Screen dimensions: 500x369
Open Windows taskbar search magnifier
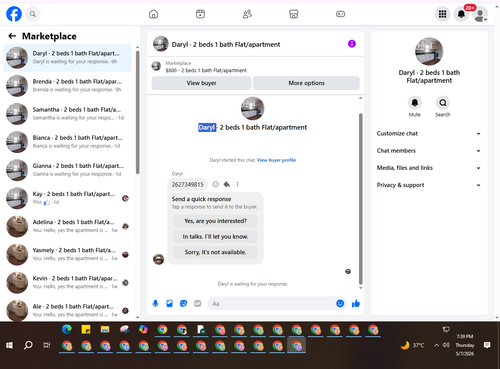(28, 345)
